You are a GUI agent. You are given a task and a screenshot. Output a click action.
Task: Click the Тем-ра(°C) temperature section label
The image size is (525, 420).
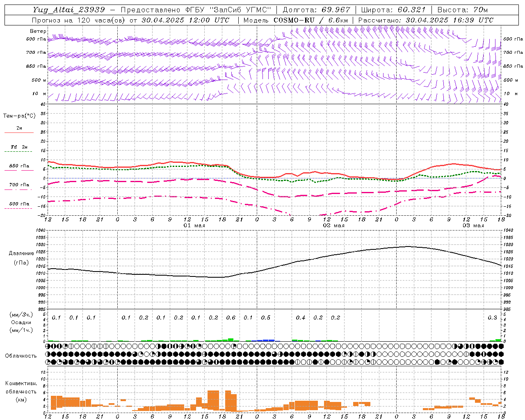(x=19, y=116)
